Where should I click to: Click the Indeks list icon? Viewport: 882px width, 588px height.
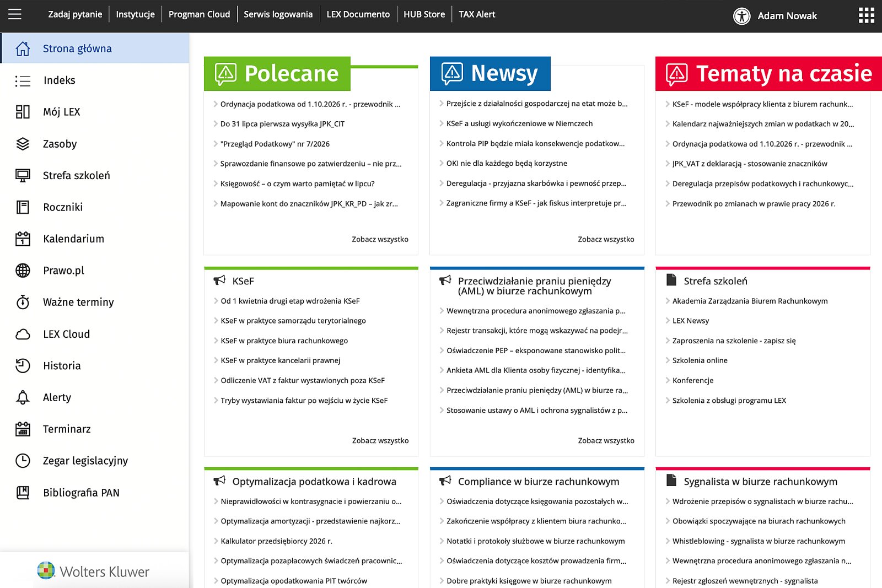23,81
